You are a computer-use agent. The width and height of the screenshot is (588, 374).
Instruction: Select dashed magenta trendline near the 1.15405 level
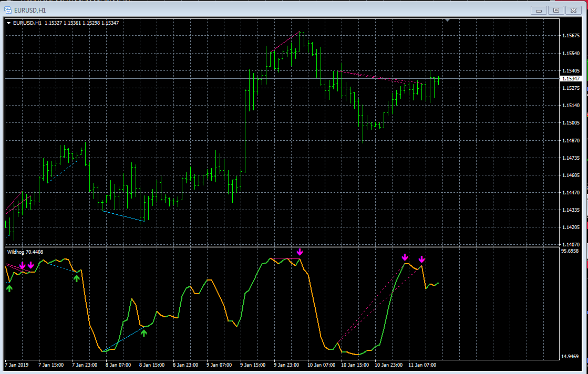(x=380, y=77)
